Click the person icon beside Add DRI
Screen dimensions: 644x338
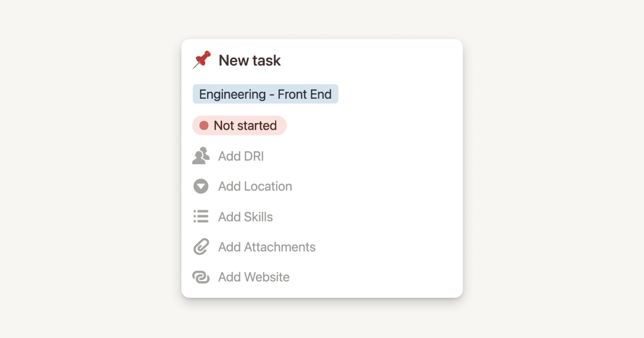click(201, 156)
